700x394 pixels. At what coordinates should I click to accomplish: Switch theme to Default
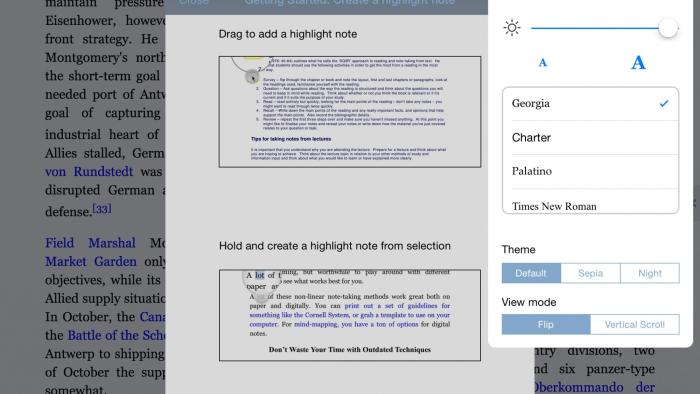coord(531,273)
